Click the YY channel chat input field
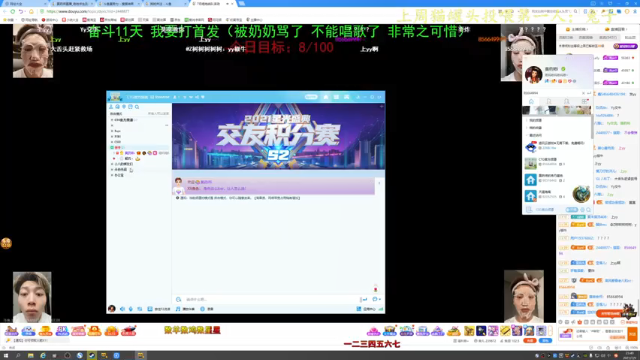The height and width of the screenshot is (360, 640). [269, 300]
